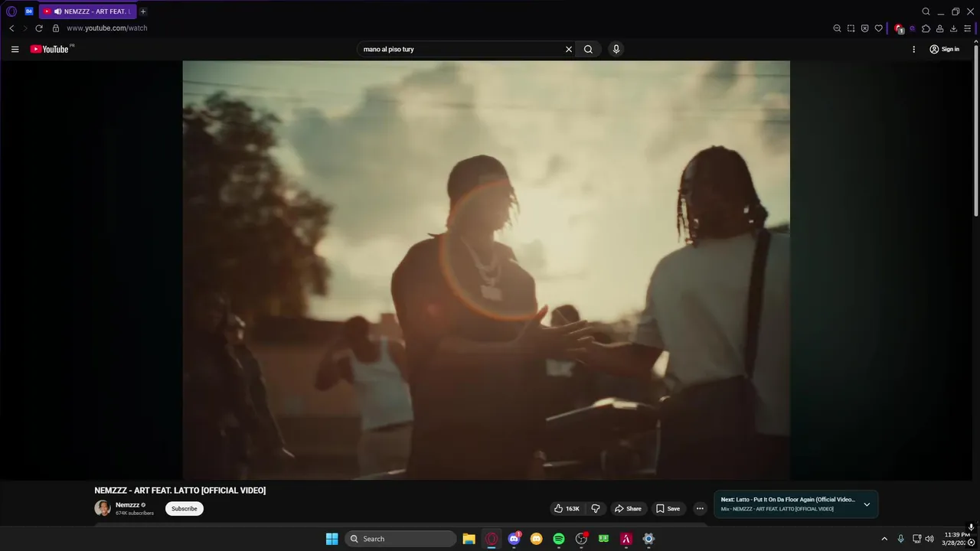
Task: Open Spotify from the taskbar
Action: pos(559,539)
